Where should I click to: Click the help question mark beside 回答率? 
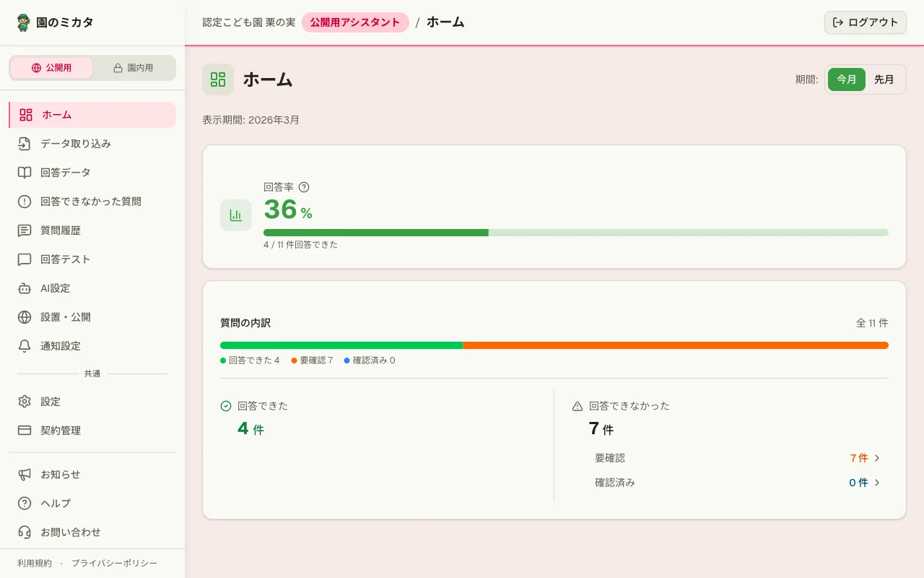[304, 187]
